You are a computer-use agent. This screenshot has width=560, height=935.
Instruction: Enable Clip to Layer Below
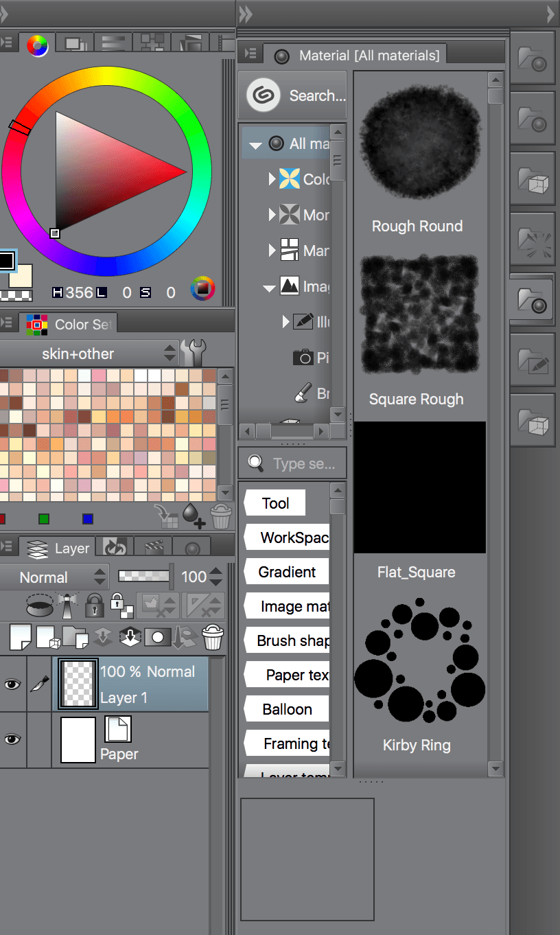point(39,605)
